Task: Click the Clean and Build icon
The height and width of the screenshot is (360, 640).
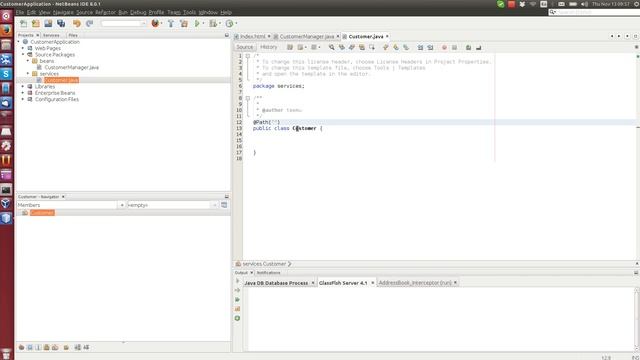Action: coord(184,24)
